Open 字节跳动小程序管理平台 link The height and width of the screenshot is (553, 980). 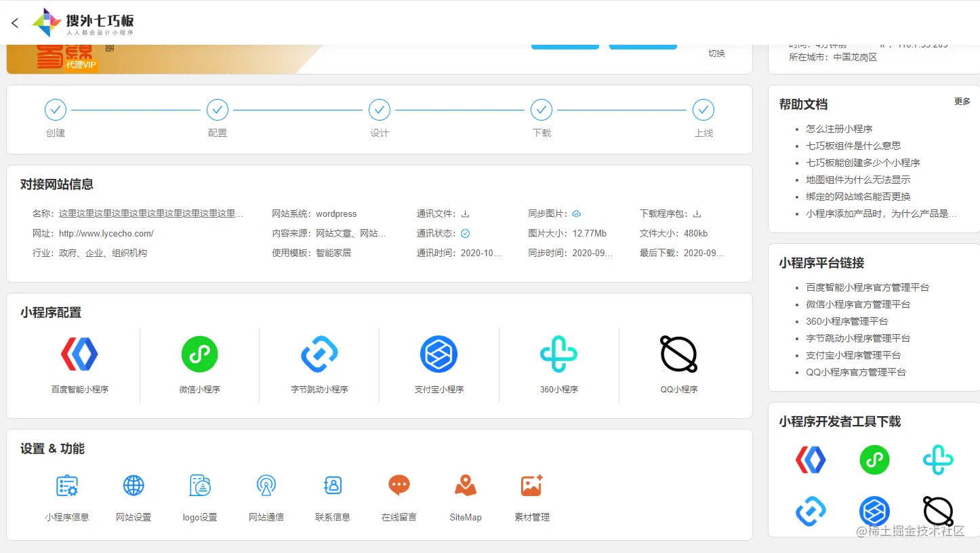858,338
